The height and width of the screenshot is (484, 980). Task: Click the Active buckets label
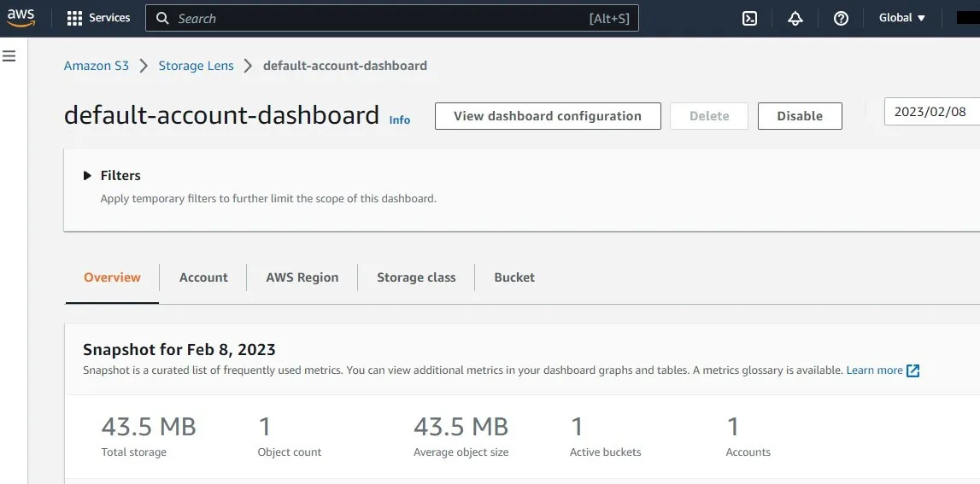[x=605, y=452]
